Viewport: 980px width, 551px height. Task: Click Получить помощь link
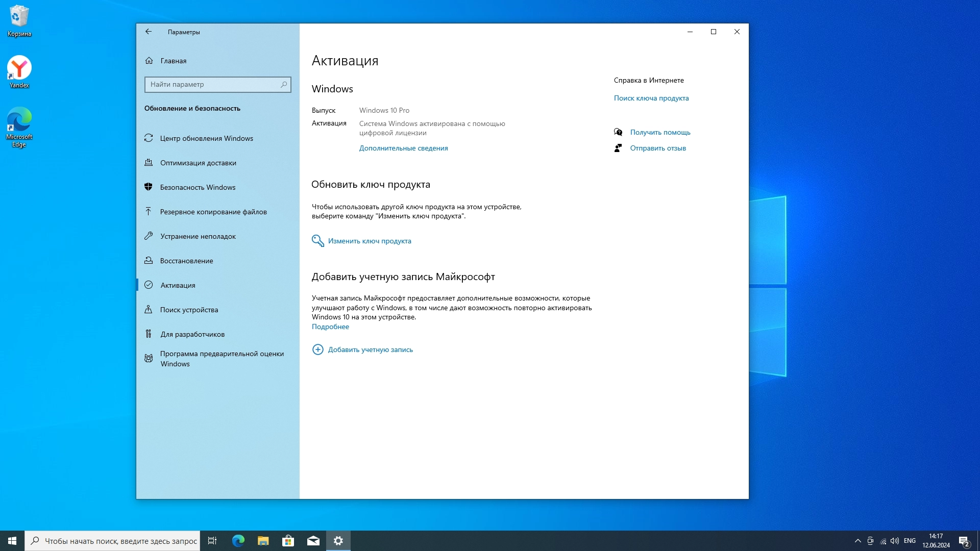pyautogui.click(x=659, y=132)
